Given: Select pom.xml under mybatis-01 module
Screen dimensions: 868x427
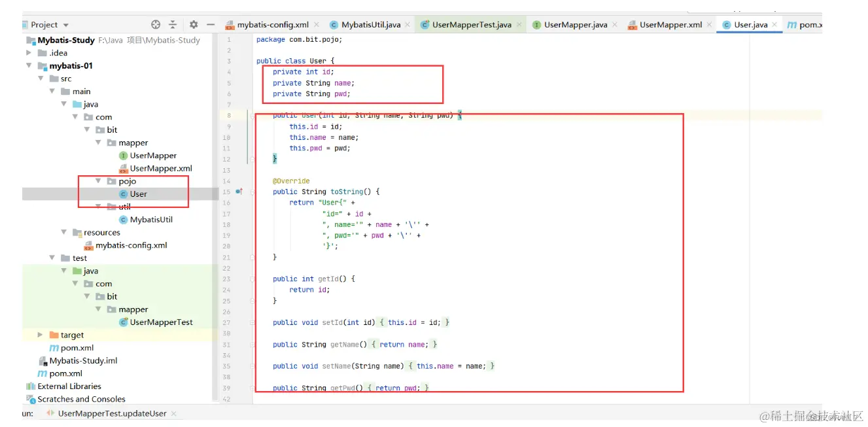Looking at the screenshot, I should pyautogui.click(x=72, y=348).
